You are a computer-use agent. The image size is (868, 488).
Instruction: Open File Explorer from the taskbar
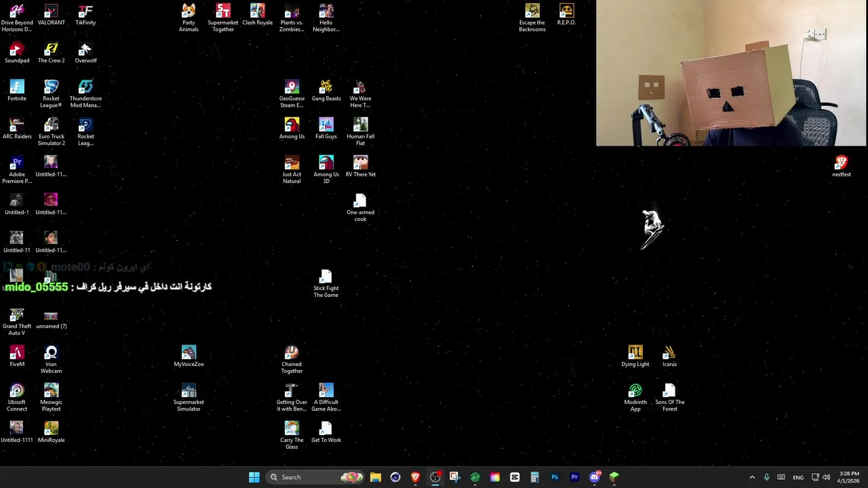tap(376, 477)
